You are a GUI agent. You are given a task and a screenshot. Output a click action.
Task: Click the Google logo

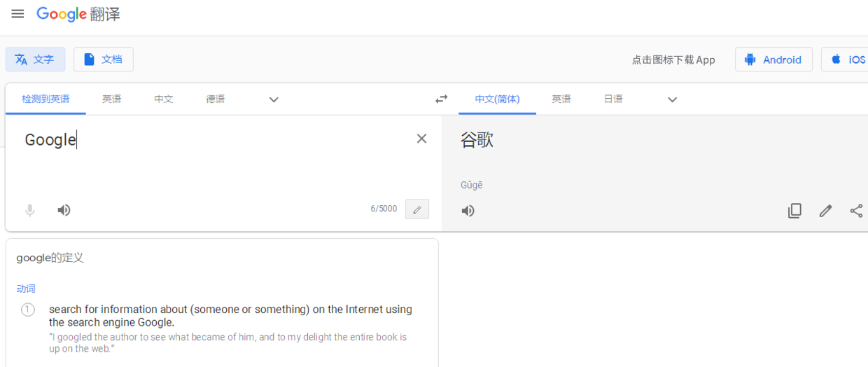pos(61,15)
